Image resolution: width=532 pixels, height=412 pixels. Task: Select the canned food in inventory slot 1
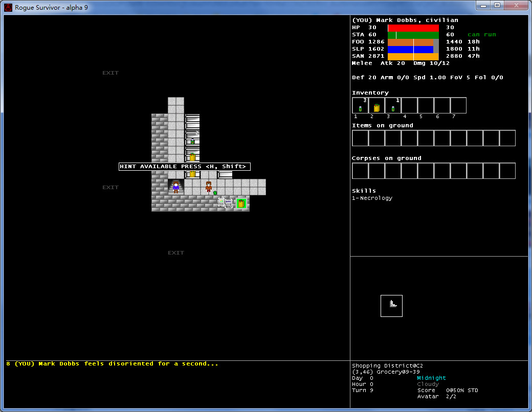360,105
